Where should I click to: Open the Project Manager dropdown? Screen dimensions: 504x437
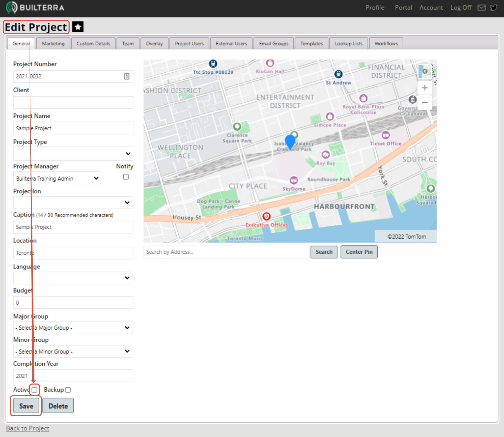57,179
